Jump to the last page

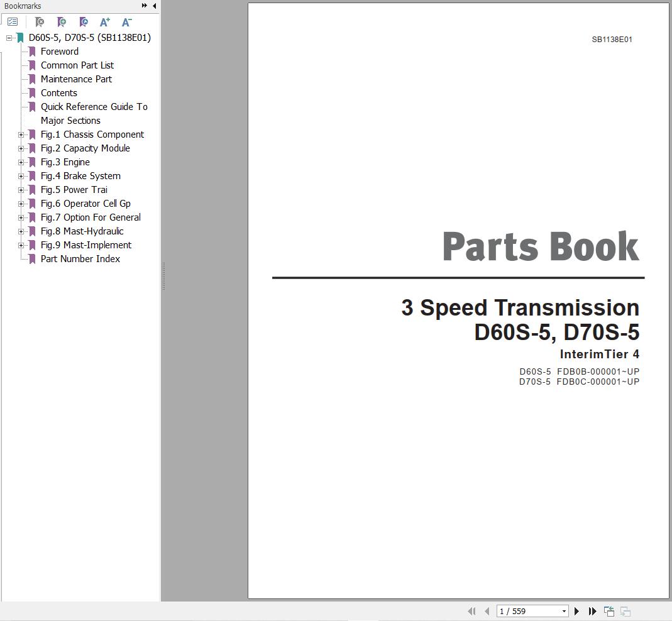(x=592, y=611)
